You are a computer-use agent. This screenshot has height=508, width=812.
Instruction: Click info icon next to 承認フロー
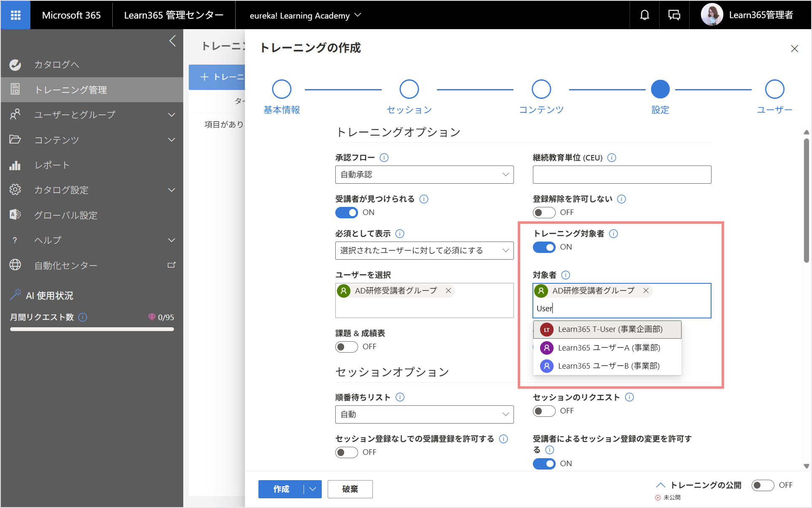tap(384, 158)
